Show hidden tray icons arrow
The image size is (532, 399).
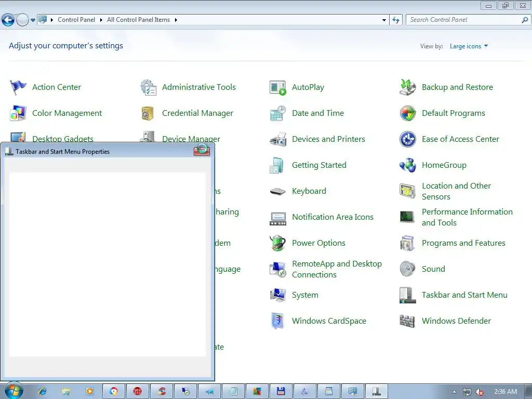454,392
